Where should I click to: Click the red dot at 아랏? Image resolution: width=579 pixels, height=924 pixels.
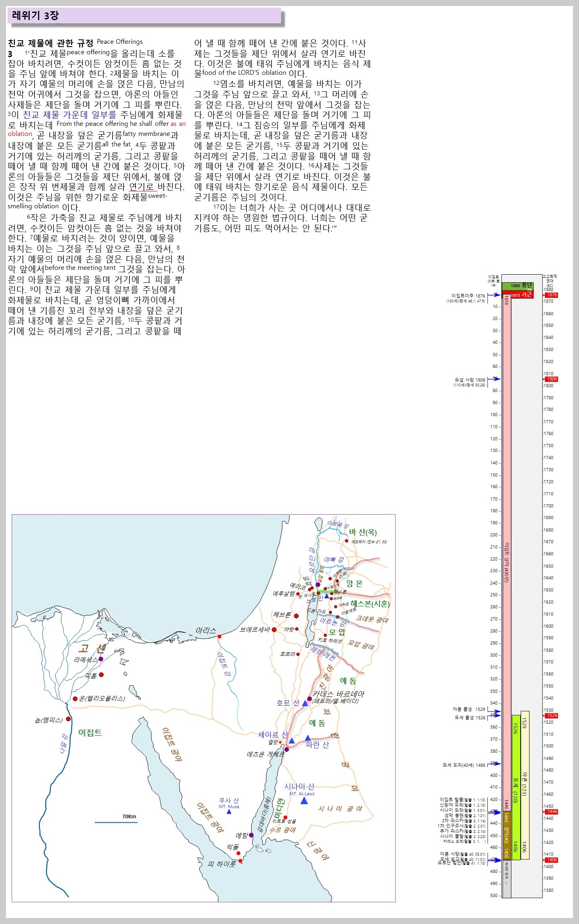click(x=297, y=629)
